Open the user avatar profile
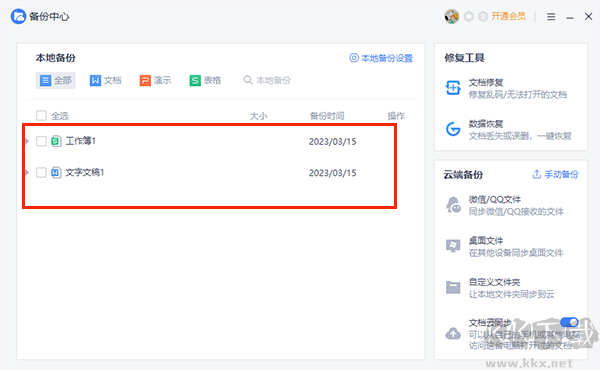 point(452,16)
